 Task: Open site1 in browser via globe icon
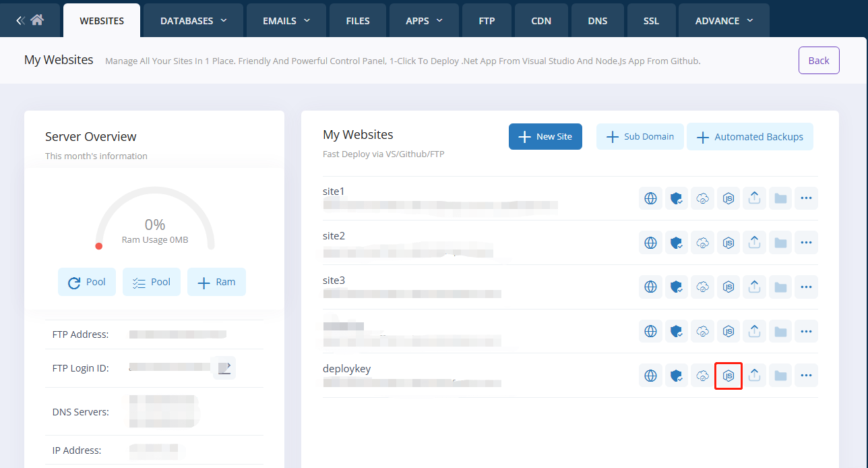(x=650, y=198)
